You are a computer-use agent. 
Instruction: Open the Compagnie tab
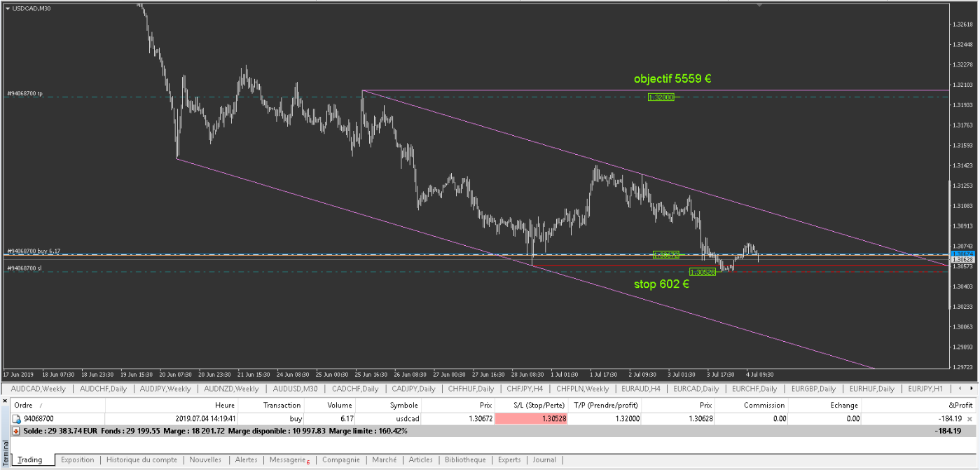point(340,460)
